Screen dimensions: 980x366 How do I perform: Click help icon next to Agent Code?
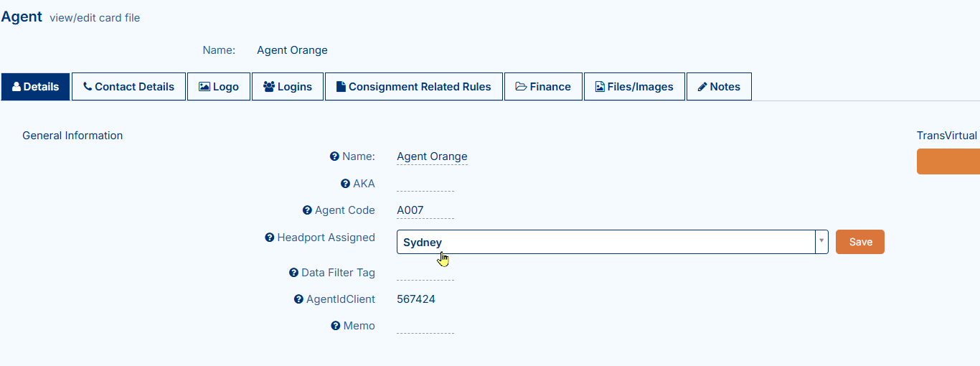tap(307, 210)
